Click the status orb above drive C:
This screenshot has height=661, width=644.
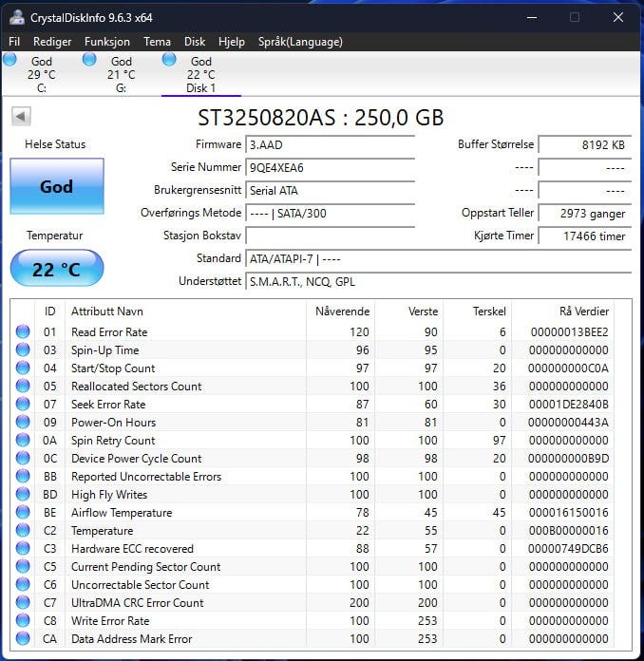[x=10, y=60]
